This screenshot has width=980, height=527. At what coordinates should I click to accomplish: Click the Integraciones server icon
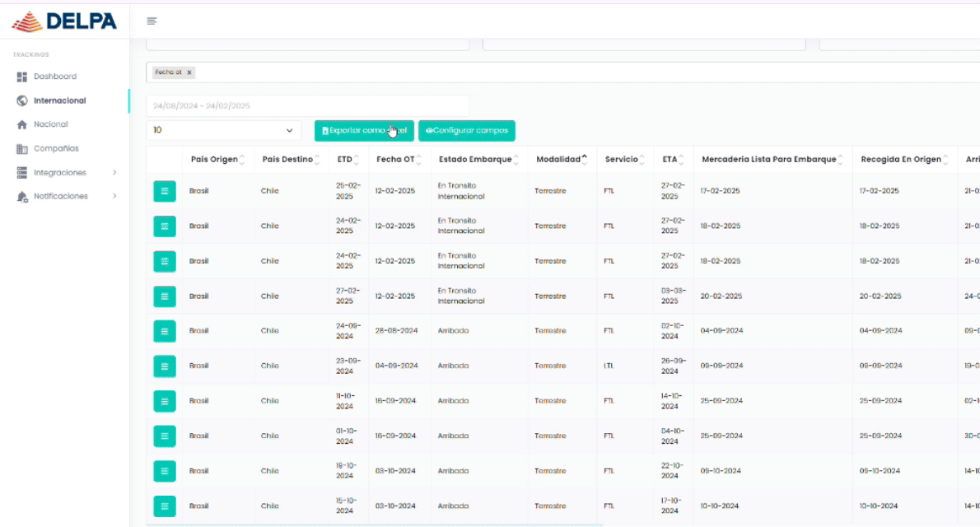click(22, 173)
